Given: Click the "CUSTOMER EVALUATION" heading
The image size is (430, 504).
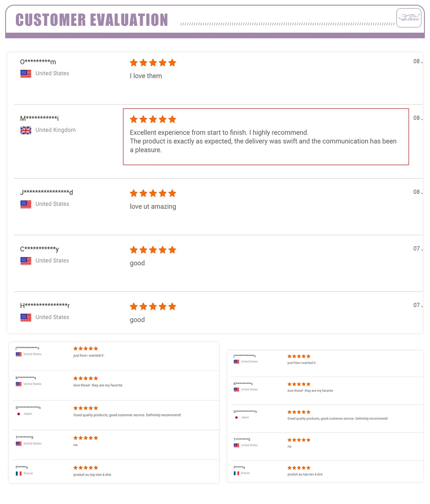Looking at the screenshot, I should pos(92,20).
